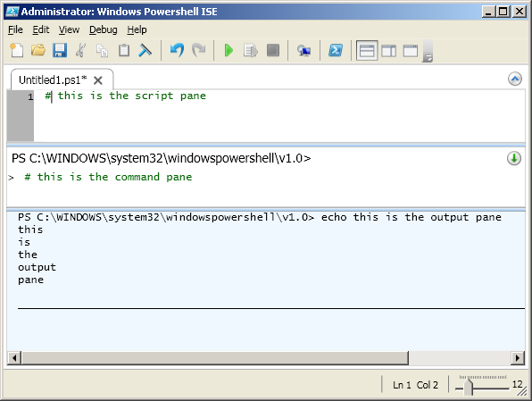This screenshot has height=401, width=532.
Task: Save the script with the floppy disk icon
Action: pyautogui.click(x=60, y=50)
